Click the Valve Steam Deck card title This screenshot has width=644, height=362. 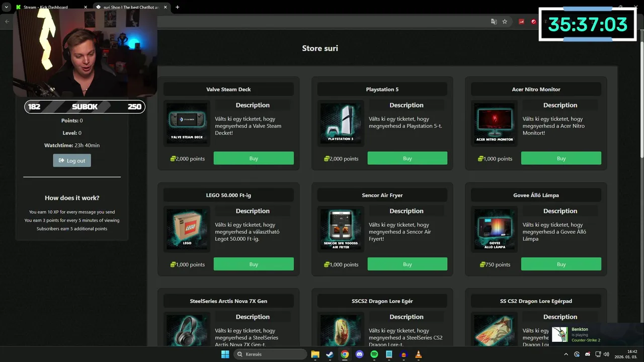228,89
